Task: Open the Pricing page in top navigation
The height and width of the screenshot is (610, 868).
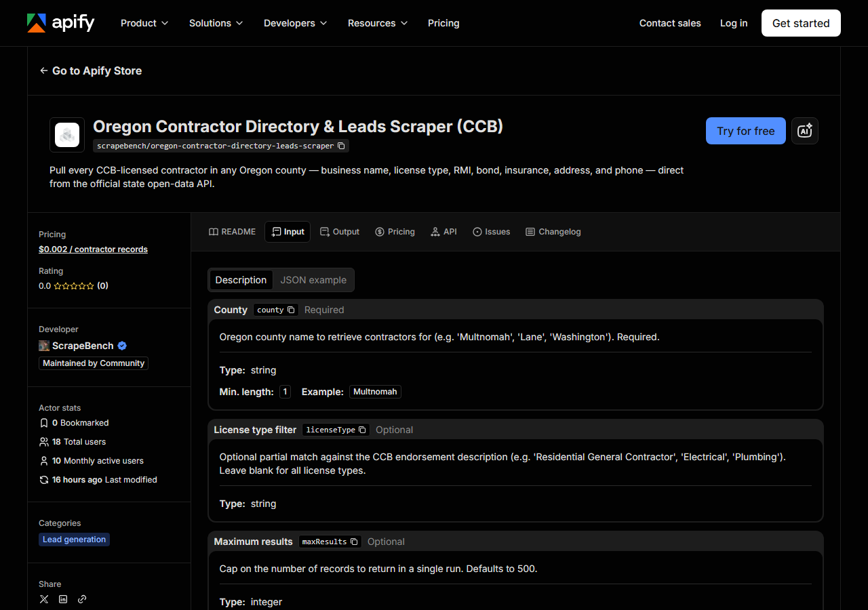Action: click(x=443, y=23)
